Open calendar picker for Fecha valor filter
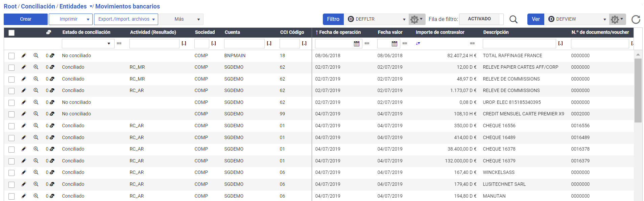This screenshot has width=644, height=201. pyautogui.click(x=394, y=44)
